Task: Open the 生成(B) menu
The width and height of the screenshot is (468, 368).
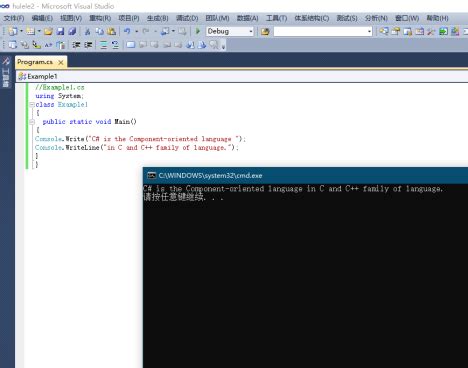Action: (x=158, y=18)
